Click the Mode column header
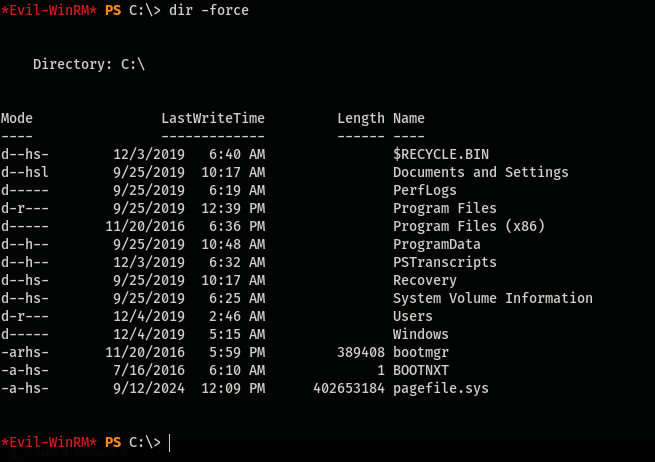The image size is (655, 462). pyautogui.click(x=17, y=119)
